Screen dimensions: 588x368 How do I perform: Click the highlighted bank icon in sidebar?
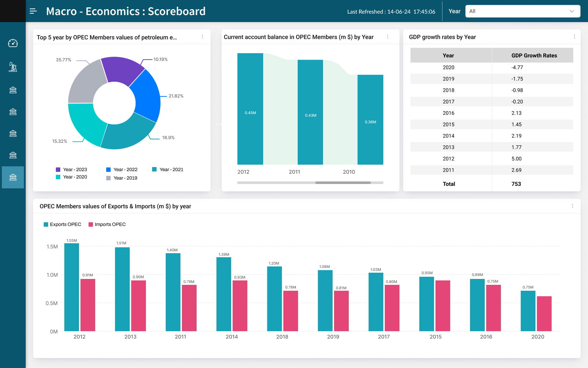[x=13, y=177]
